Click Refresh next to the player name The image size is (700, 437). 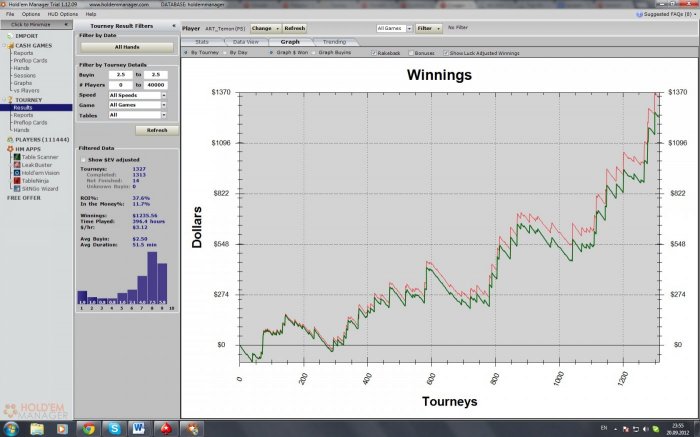coord(295,28)
